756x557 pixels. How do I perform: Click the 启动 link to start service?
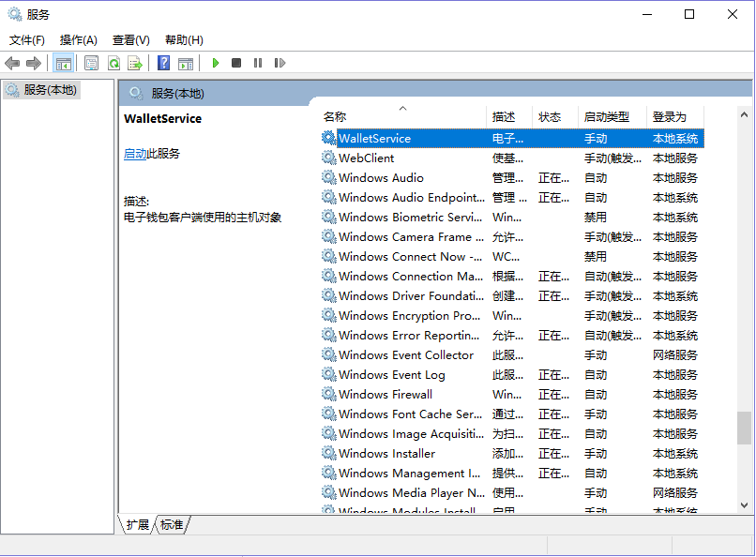(135, 154)
